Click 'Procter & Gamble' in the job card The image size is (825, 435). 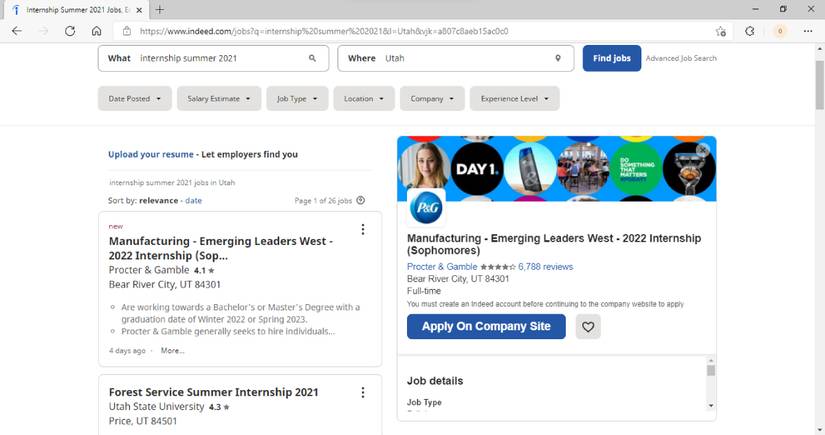pos(149,270)
